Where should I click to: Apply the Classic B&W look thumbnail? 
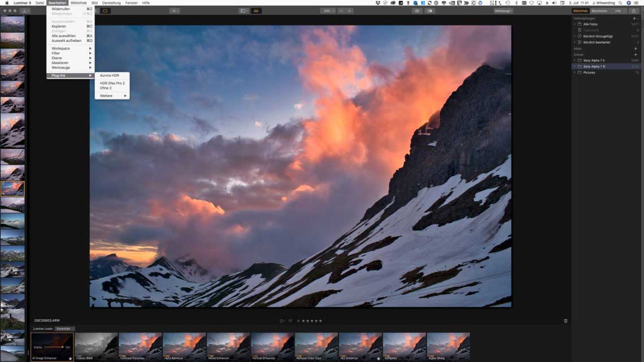coord(96,346)
